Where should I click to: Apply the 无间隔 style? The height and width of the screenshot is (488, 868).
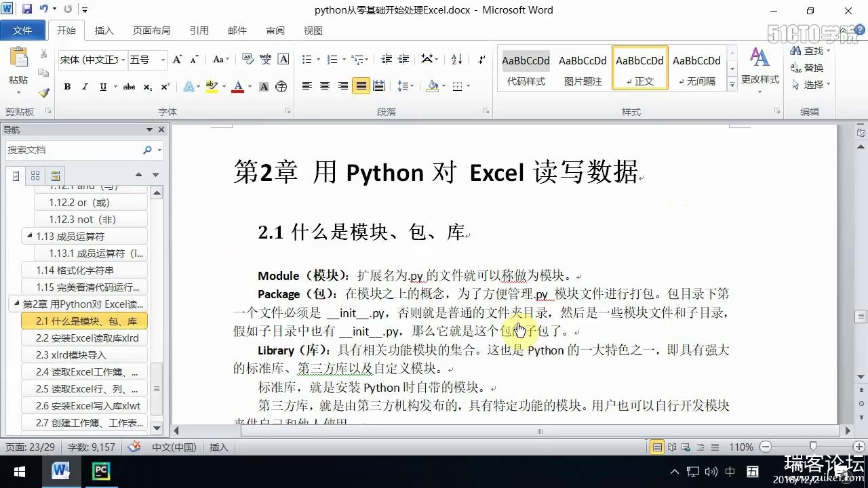pos(697,68)
